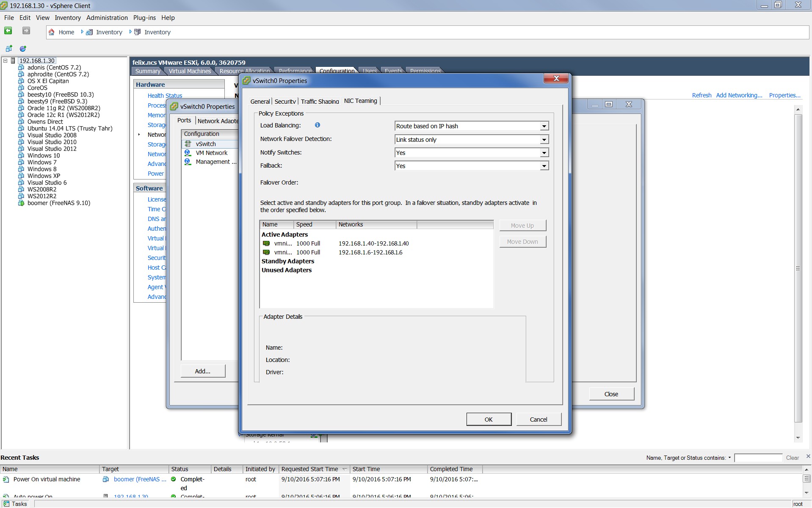Open the Load Balancing dropdown
Viewport: 812px width, 508px height.
[544, 126]
